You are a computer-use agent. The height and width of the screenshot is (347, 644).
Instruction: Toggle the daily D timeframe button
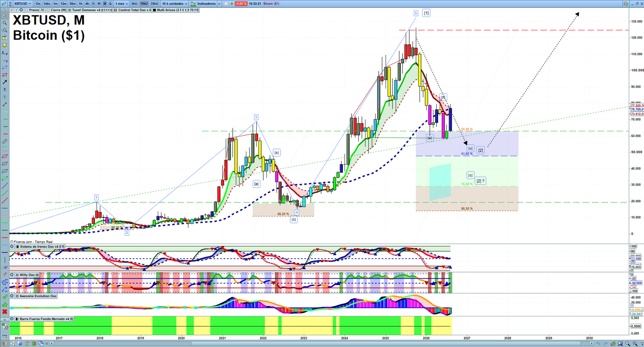(93, 4)
